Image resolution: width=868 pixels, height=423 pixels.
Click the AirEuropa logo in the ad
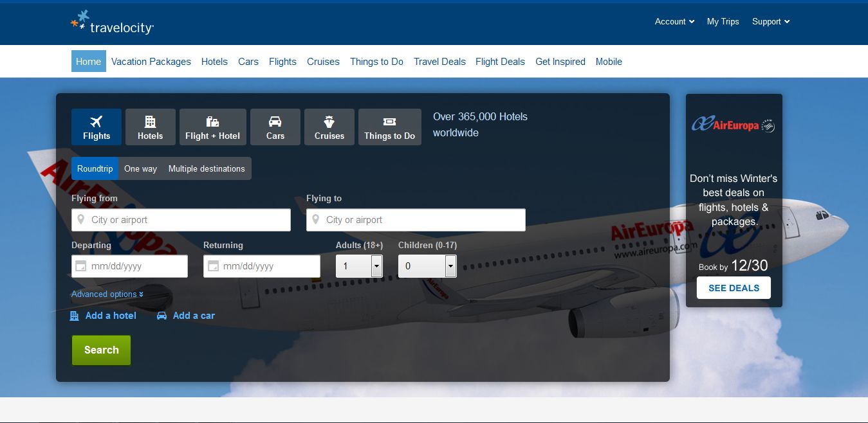(734, 125)
